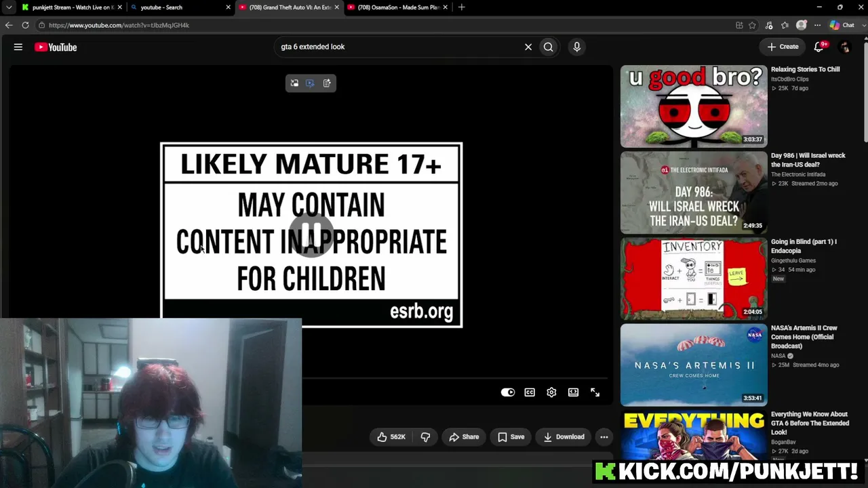
Task: Share this video
Action: coord(464,437)
